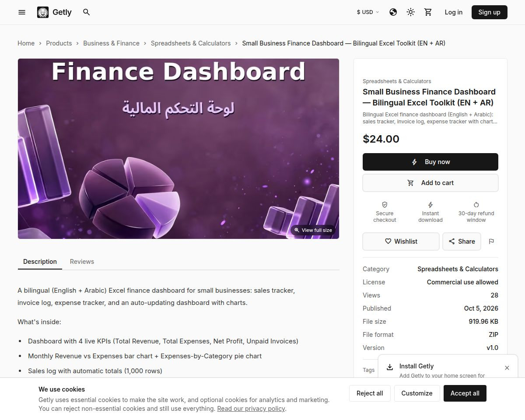Open the search magnifier icon

87,12
